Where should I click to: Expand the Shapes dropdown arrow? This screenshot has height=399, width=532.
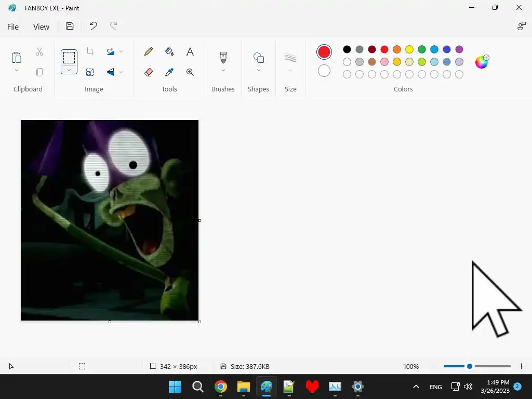tap(259, 70)
